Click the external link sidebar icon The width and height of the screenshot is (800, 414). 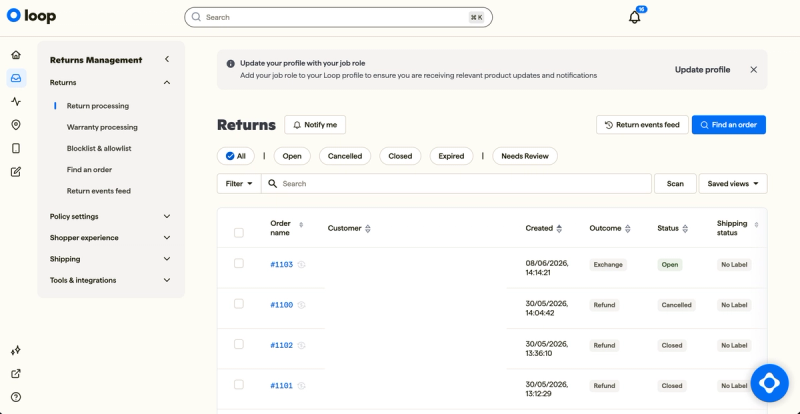(16, 374)
